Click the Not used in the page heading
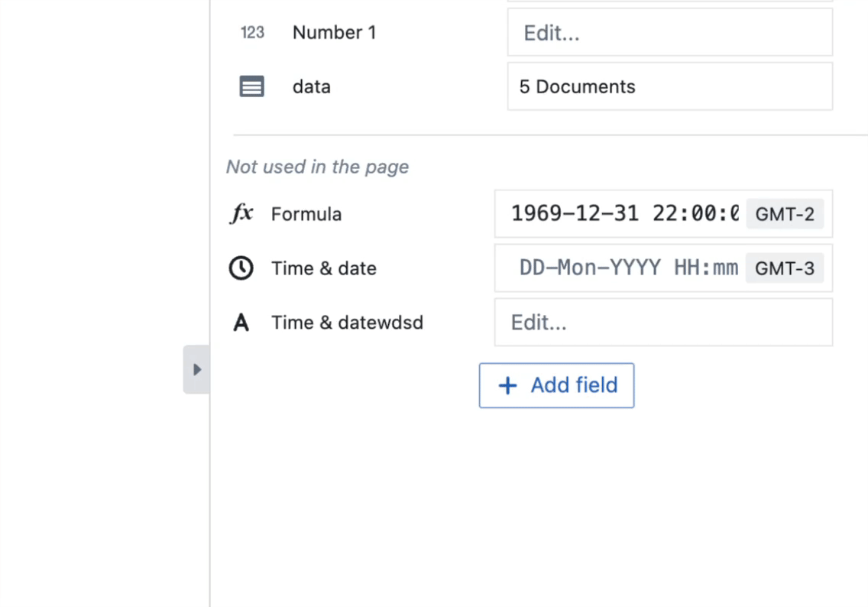The height and width of the screenshot is (607, 868). (317, 167)
